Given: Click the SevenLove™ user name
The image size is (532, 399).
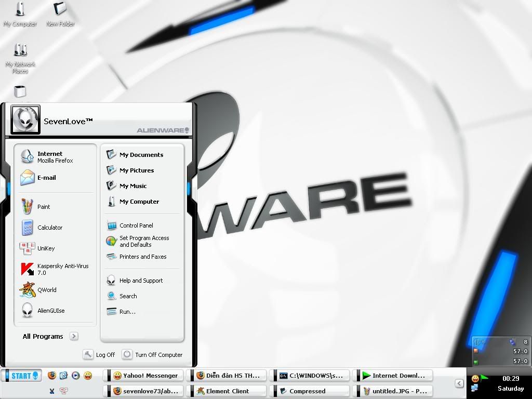Looking at the screenshot, I should pyautogui.click(x=68, y=121).
